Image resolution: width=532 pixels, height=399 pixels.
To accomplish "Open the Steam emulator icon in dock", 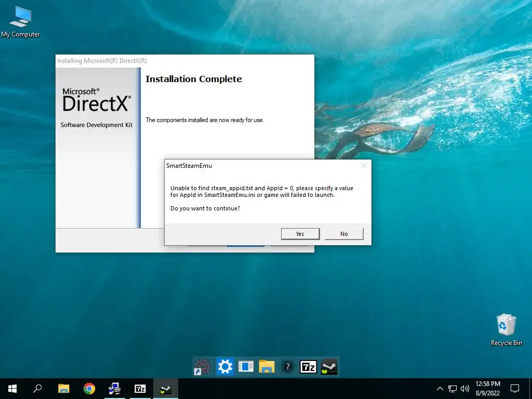I will tap(329, 367).
